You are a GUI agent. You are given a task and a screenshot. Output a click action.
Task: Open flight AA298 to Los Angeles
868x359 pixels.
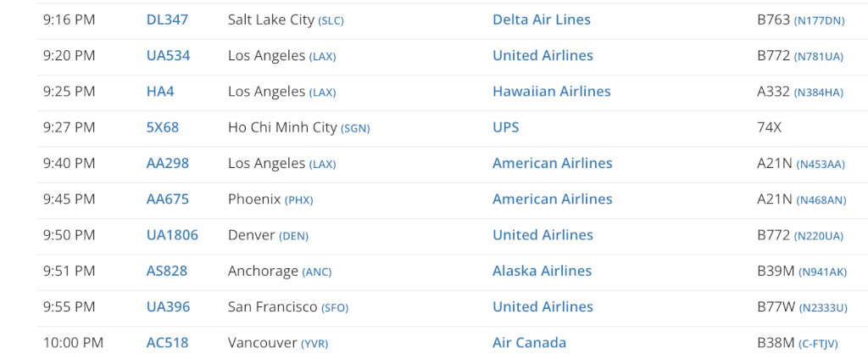coord(167,164)
